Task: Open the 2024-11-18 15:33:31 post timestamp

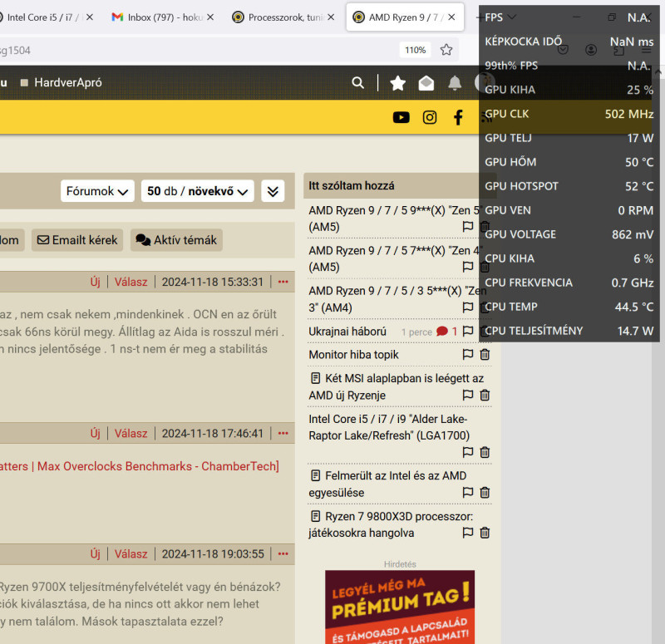Action: click(x=213, y=282)
